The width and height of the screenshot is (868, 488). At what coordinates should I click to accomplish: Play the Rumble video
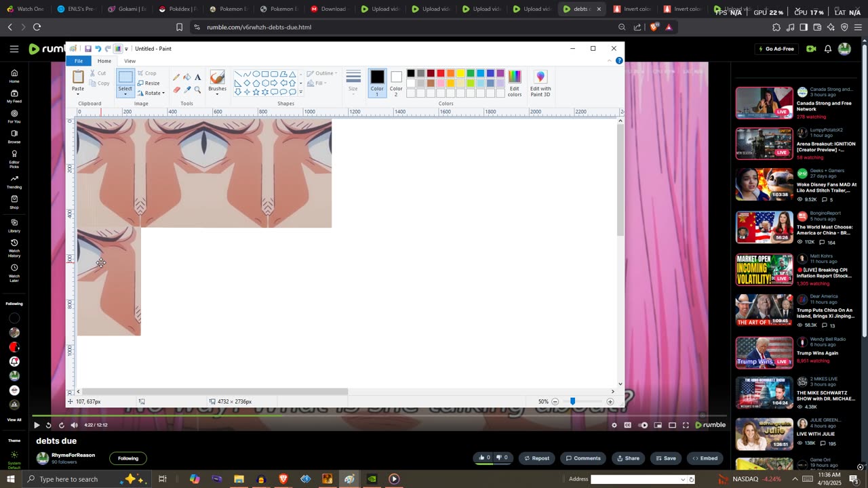[x=37, y=425]
